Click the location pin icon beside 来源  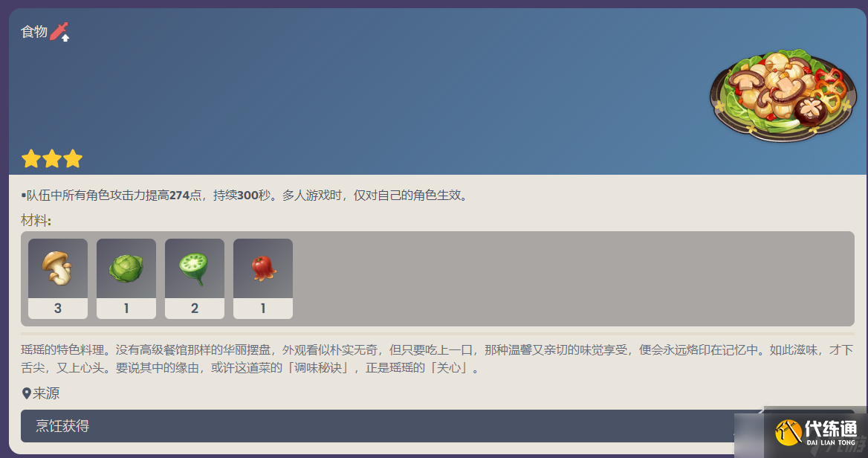[26, 394]
